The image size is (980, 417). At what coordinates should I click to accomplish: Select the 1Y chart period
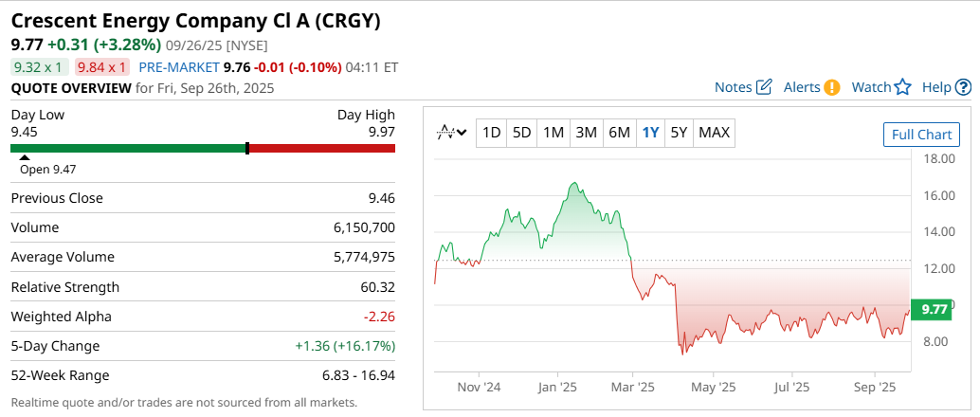click(650, 133)
